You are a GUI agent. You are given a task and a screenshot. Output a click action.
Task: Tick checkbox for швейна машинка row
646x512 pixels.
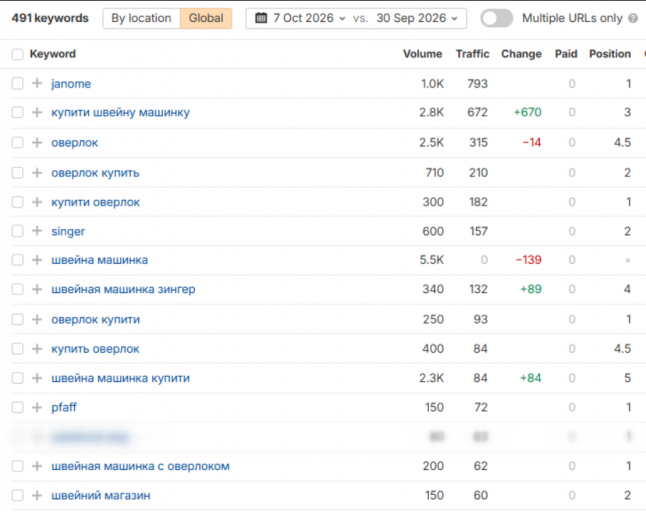(x=17, y=260)
